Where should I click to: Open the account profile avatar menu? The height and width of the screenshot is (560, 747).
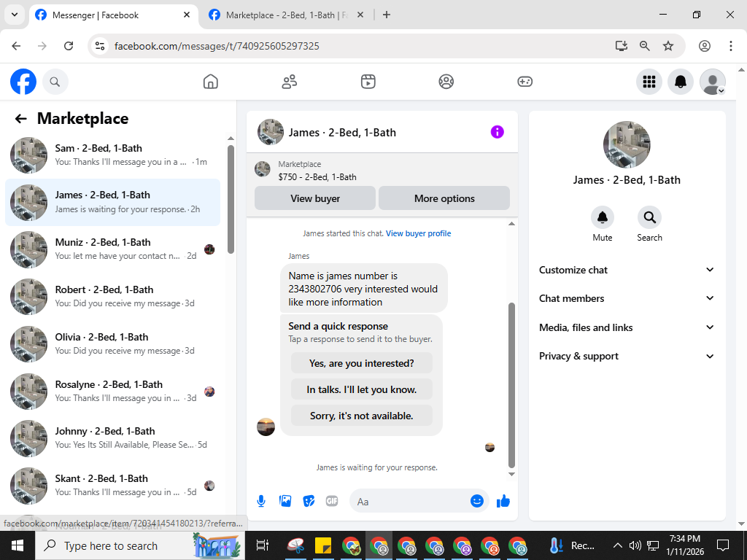click(712, 82)
